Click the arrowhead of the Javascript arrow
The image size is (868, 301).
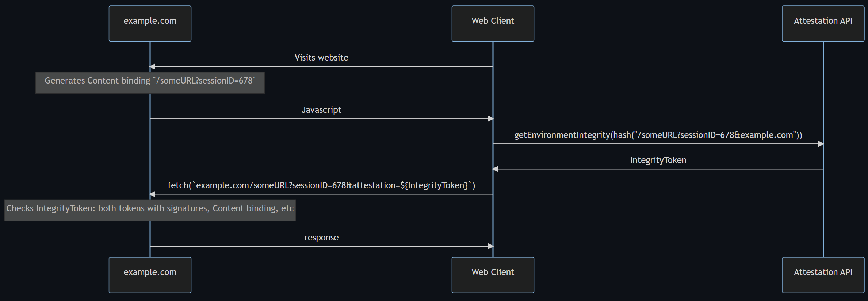coord(490,119)
